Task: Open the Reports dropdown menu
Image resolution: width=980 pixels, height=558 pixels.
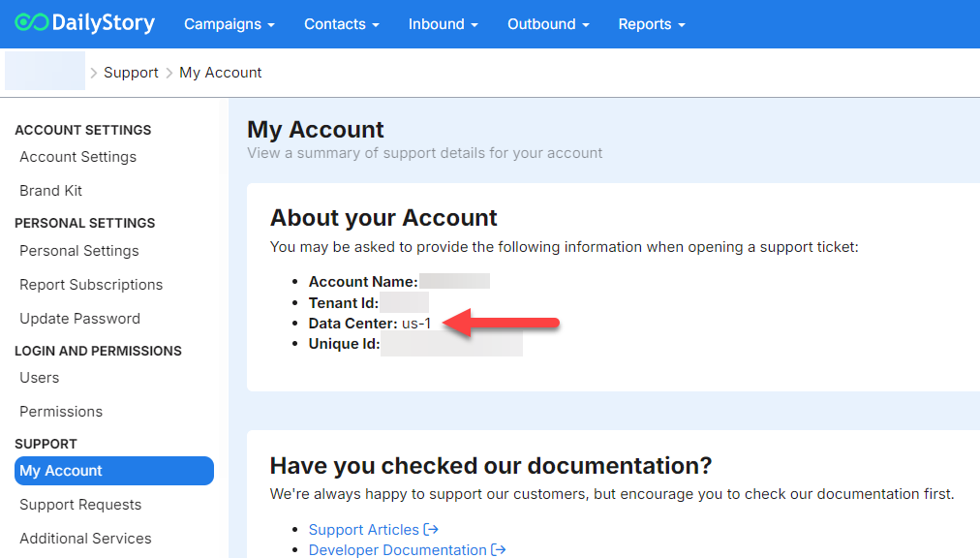Action: coord(651,24)
